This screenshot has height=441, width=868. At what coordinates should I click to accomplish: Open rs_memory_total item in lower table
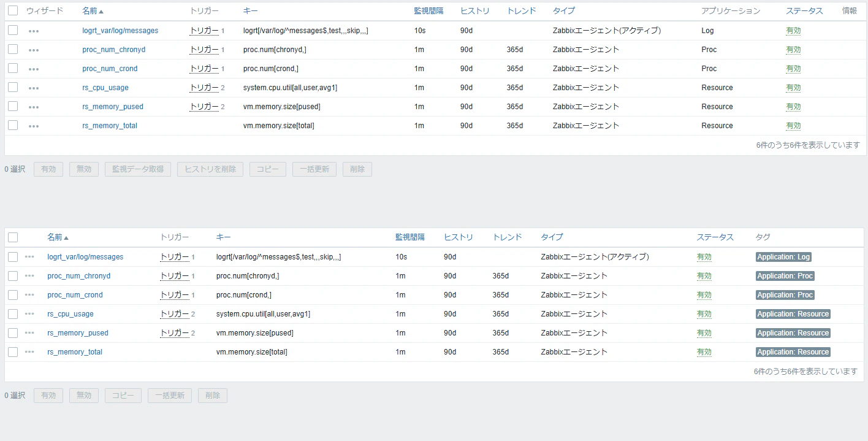[x=75, y=352]
